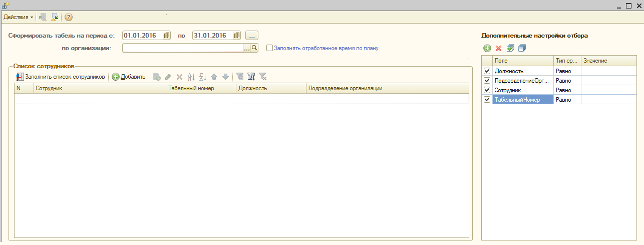Sort employee list descending
The height and width of the screenshot is (245, 644).
pos(202,77)
